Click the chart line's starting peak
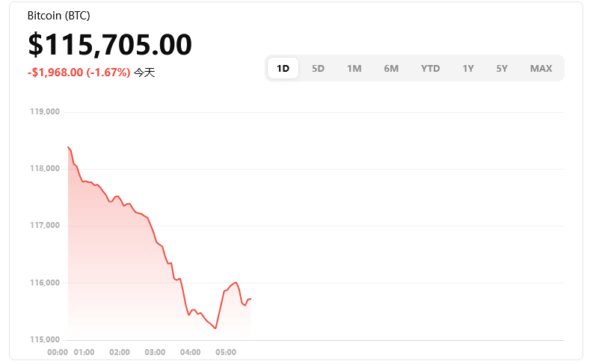596x364 pixels. [68, 146]
